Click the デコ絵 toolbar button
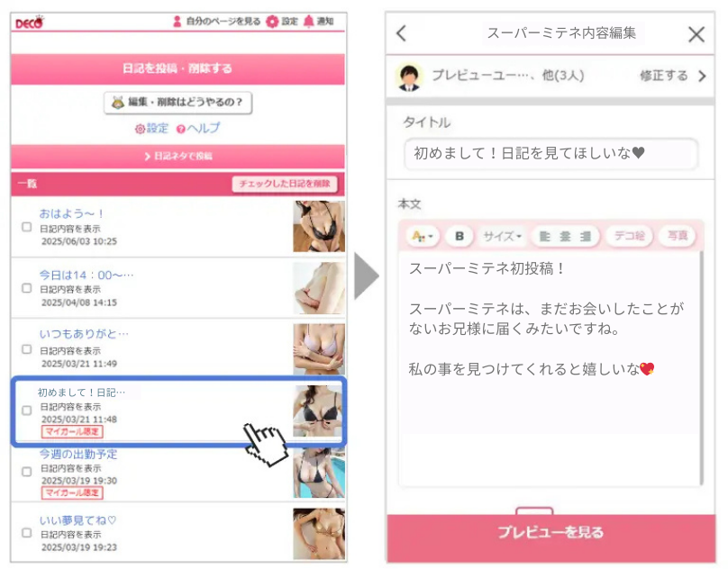Viewport: 728px width, 569px height. [630, 236]
